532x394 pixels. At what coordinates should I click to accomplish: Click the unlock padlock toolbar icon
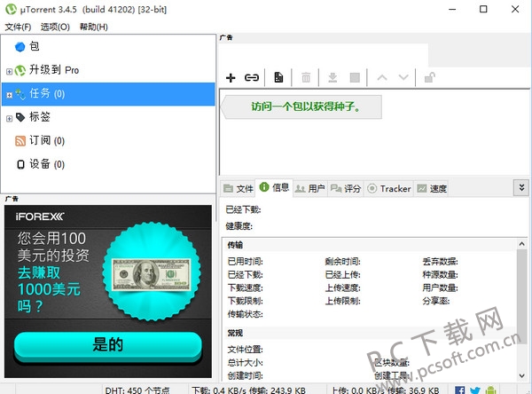point(430,77)
